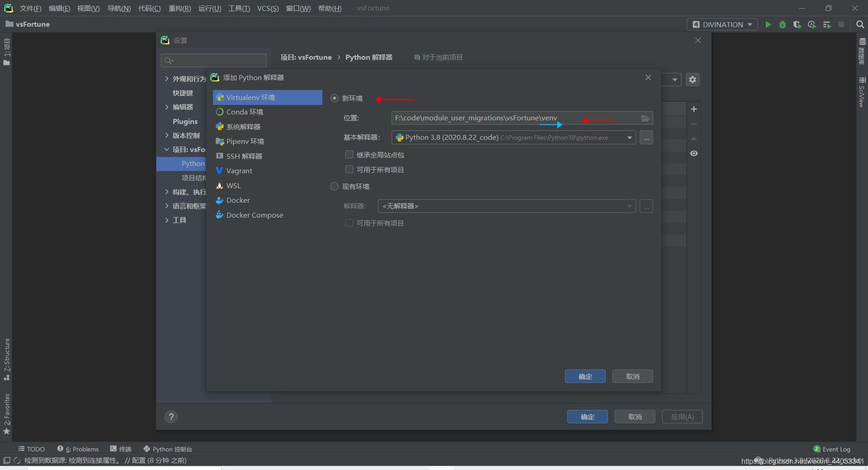
Task: Select System interpreter option
Action: (268, 127)
